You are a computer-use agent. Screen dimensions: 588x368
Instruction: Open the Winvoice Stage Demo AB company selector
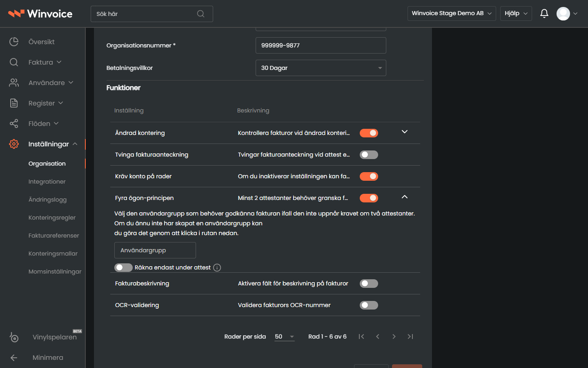[x=452, y=13]
